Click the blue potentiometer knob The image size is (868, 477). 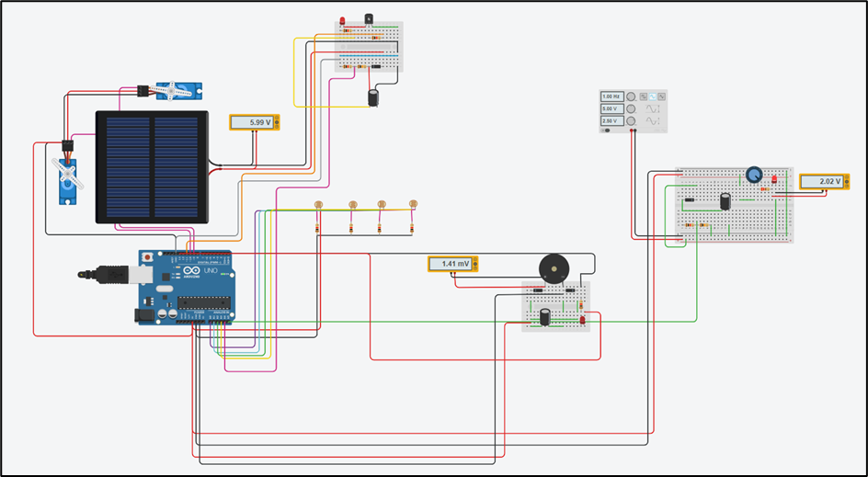pyautogui.click(x=753, y=175)
